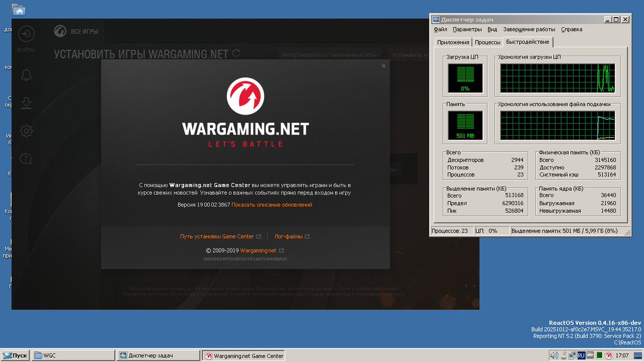This screenshot has width=644, height=362.
Task: Click Wargaming.net Game Center taskbar button
Action: [243, 355]
